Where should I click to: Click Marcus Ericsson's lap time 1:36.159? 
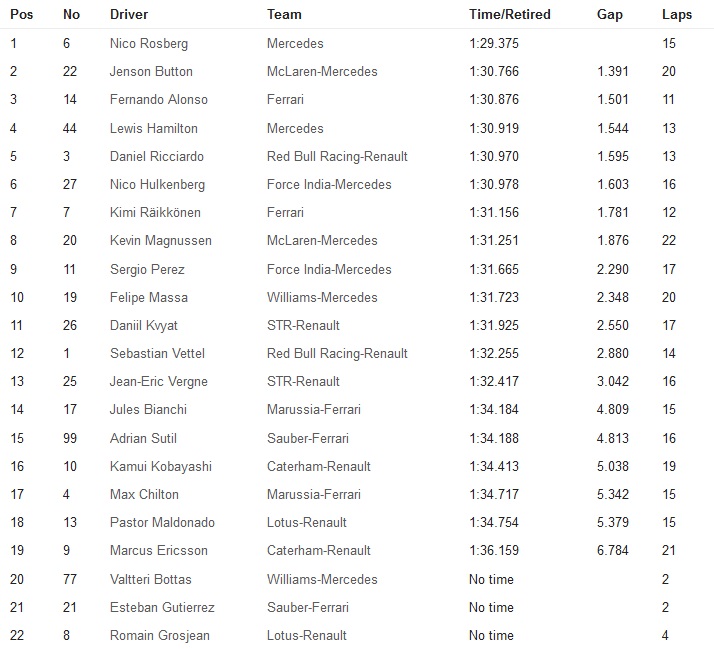(494, 551)
